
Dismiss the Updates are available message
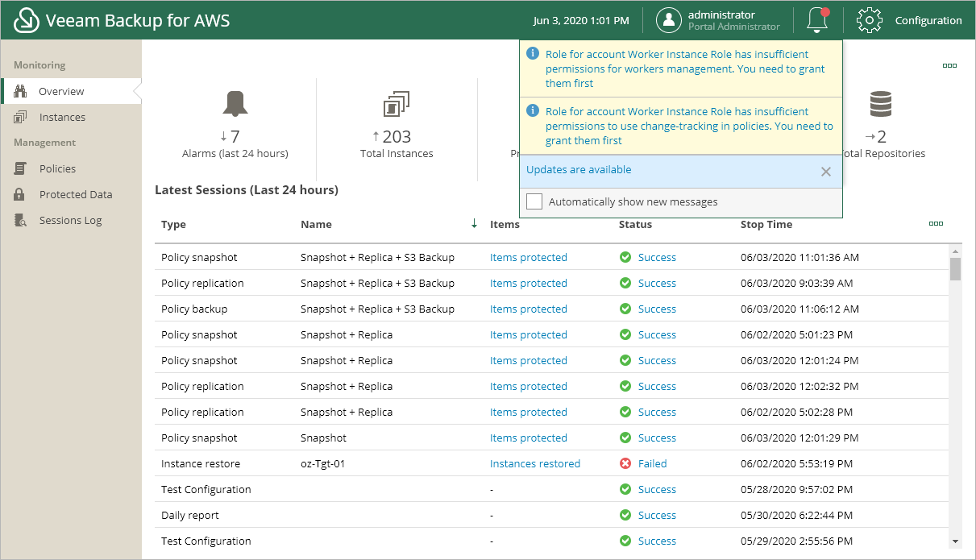(825, 172)
